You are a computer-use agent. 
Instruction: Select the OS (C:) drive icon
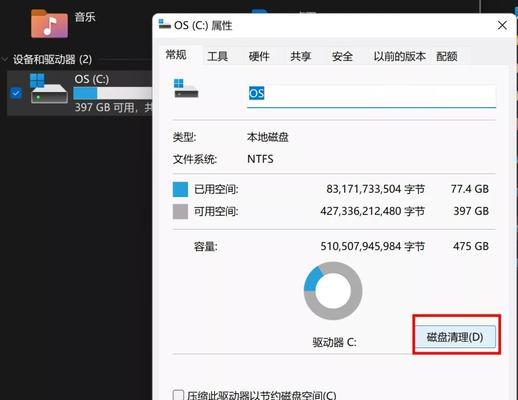tap(49, 89)
